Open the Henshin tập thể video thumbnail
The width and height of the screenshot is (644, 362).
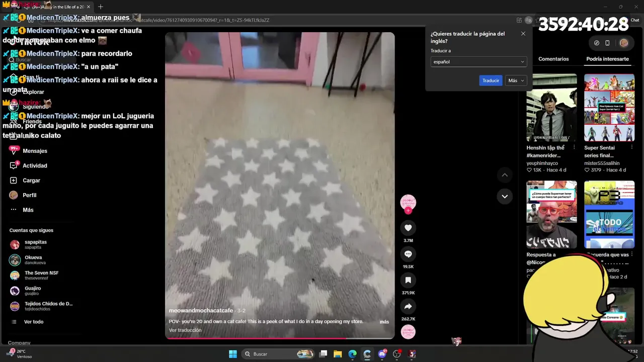[551, 108]
